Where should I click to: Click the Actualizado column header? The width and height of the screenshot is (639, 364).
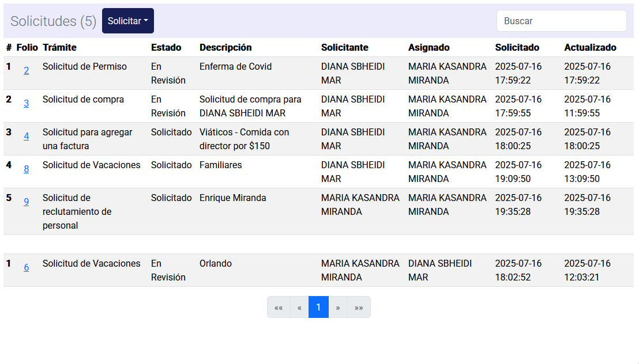point(590,47)
